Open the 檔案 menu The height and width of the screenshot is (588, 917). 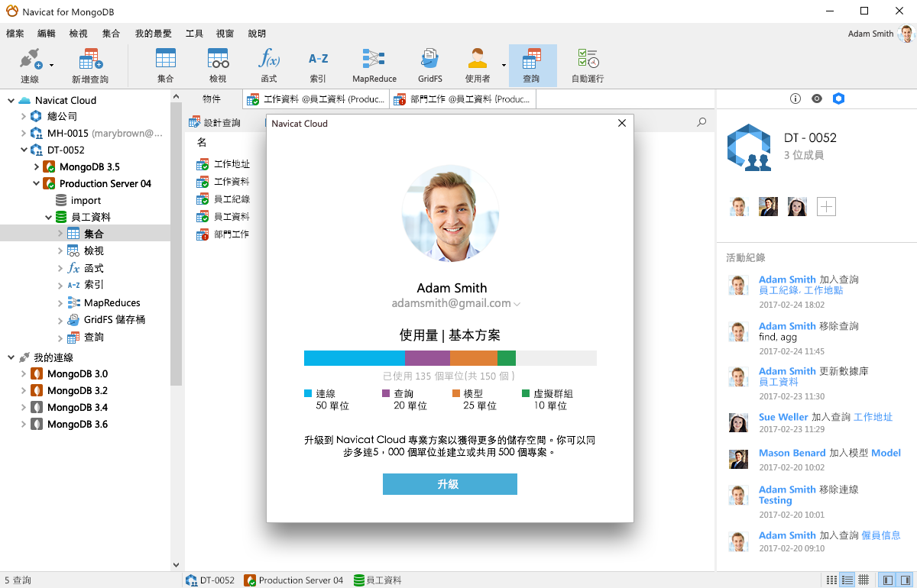coord(15,34)
